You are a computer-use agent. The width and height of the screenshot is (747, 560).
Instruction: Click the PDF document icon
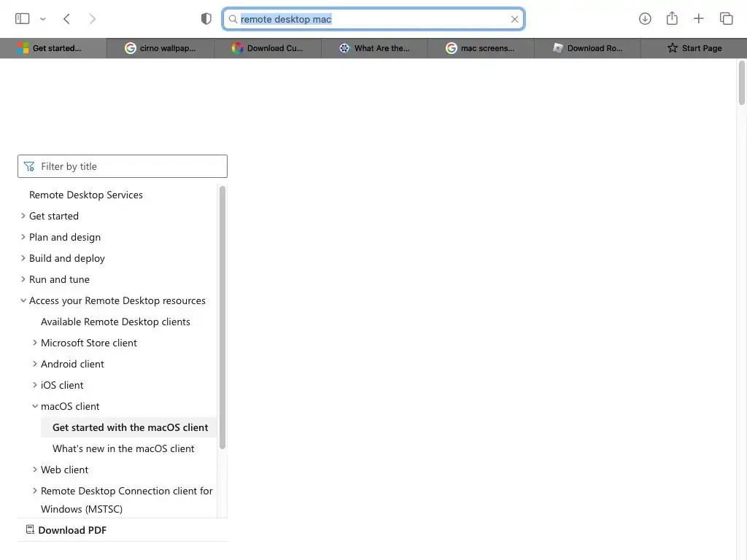point(30,529)
